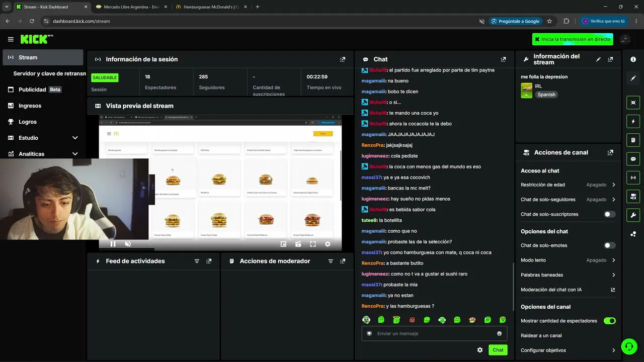The height and width of the screenshot is (362, 644).
Task: Focus the Enviar un mensaje input field
Action: [x=434, y=333]
